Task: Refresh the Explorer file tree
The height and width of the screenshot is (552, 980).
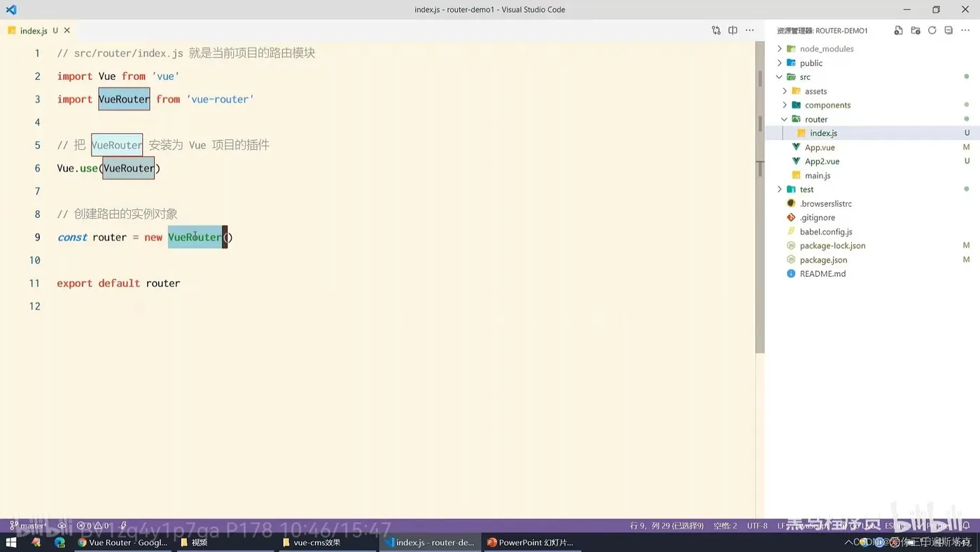Action: point(932,31)
